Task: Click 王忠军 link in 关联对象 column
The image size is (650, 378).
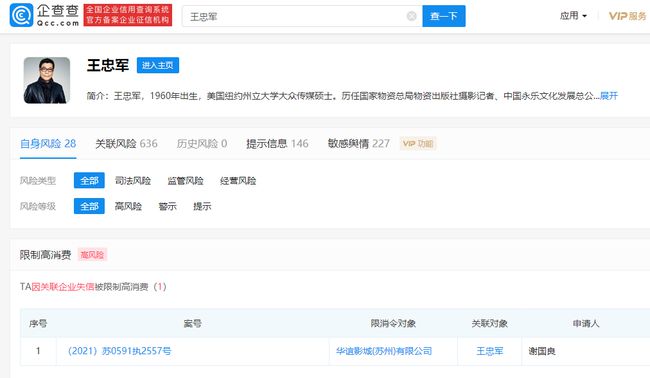Action: [x=490, y=351]
